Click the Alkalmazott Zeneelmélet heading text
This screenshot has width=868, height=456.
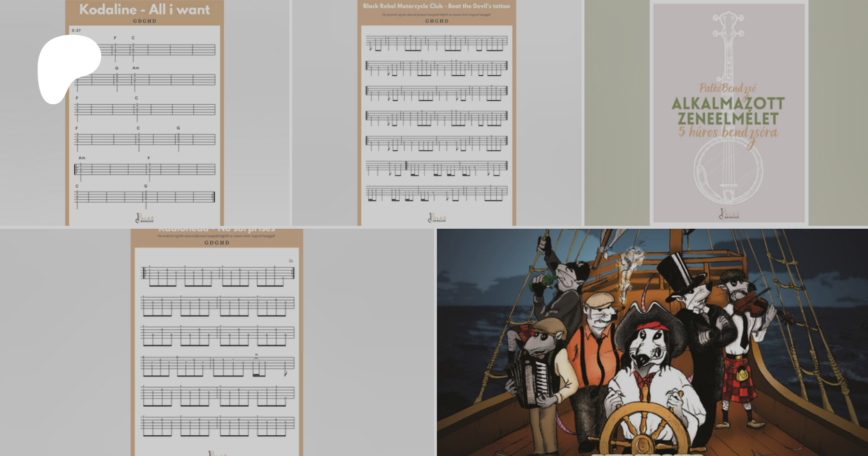[x=728, y=111]
